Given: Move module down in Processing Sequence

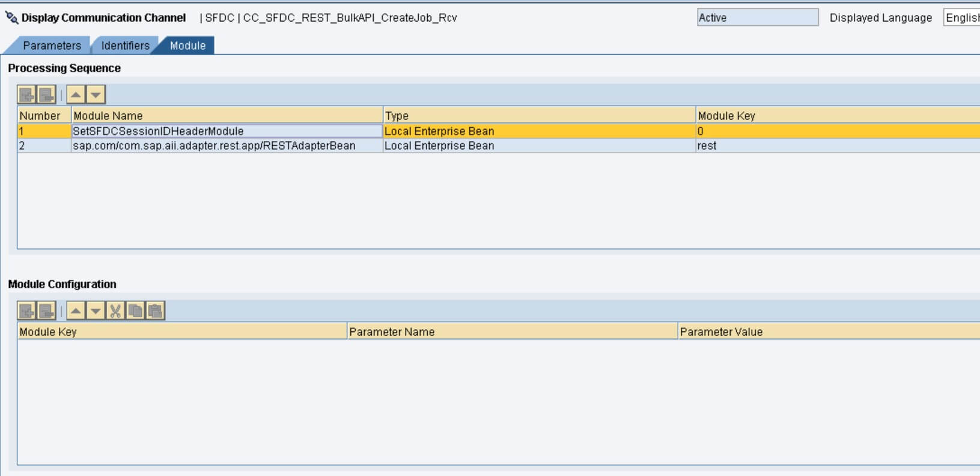Looking at the screenshot, I should 96,95.
